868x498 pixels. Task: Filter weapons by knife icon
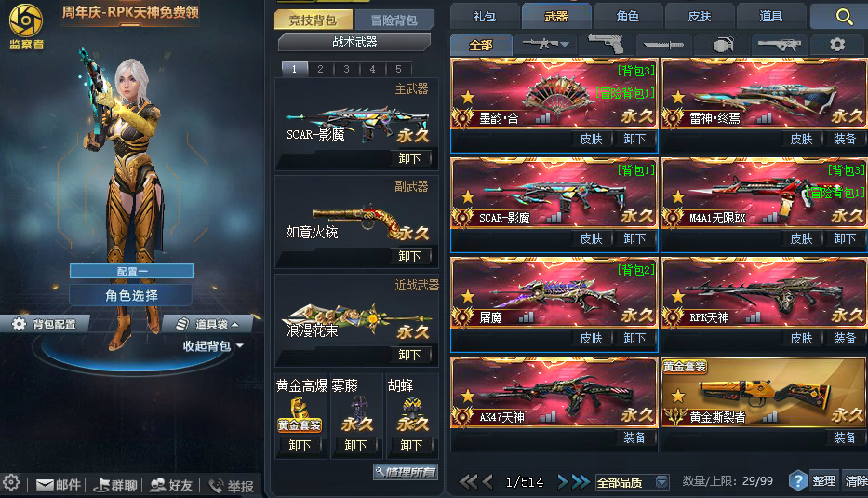tap(663, 45)
